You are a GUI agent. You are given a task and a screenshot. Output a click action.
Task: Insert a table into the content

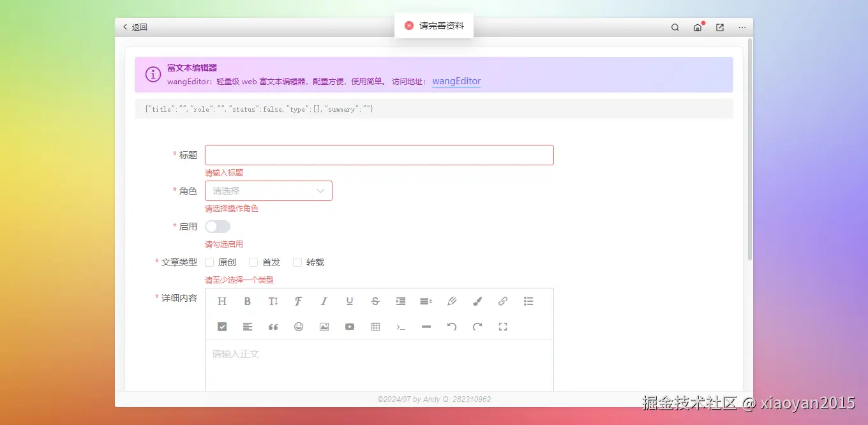pos(375,326)
